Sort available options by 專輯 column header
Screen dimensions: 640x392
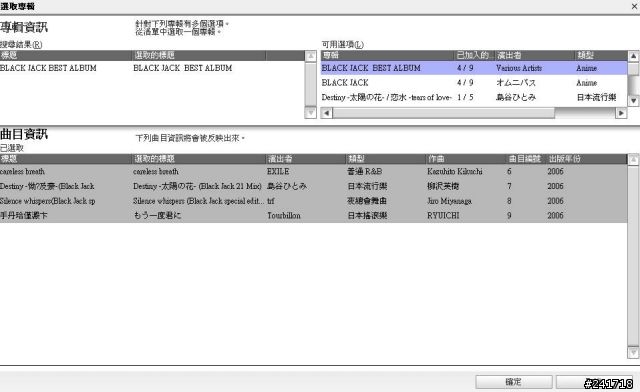(x=388, y=56)
